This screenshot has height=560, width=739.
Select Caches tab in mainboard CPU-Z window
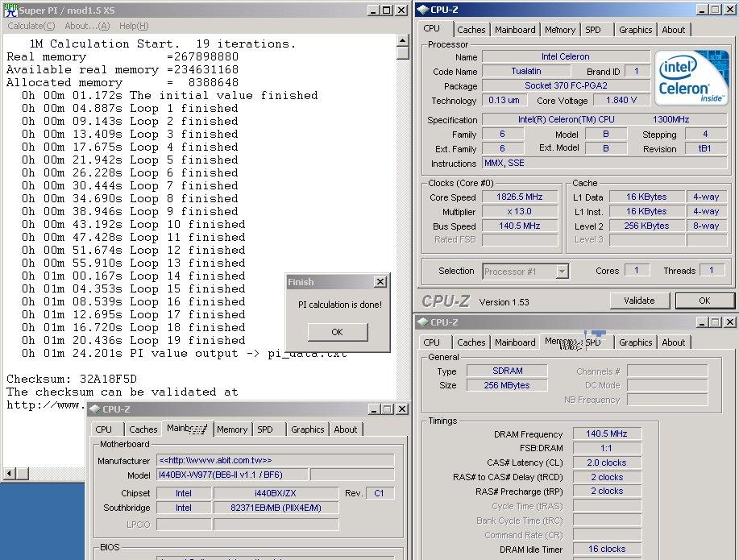point(143,429)
